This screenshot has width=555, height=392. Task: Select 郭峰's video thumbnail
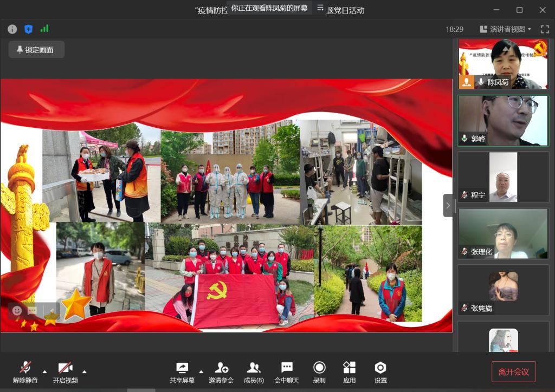502,120
